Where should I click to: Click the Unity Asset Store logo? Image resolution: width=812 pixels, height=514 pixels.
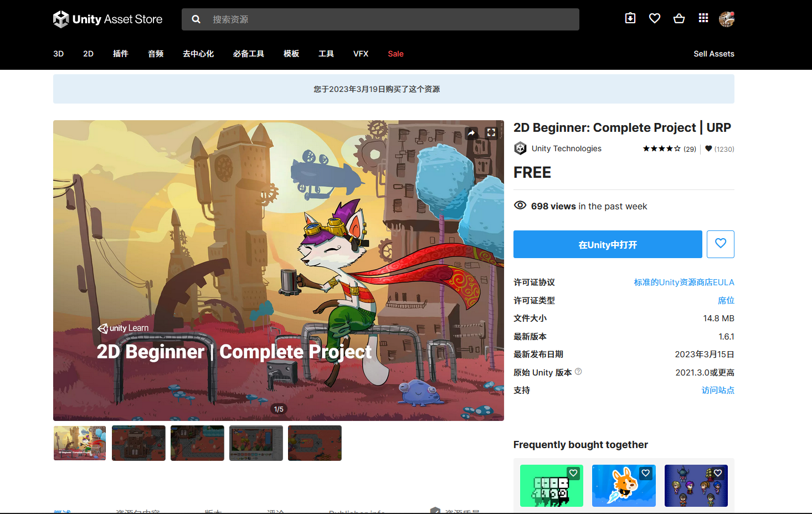click(107, 19)
